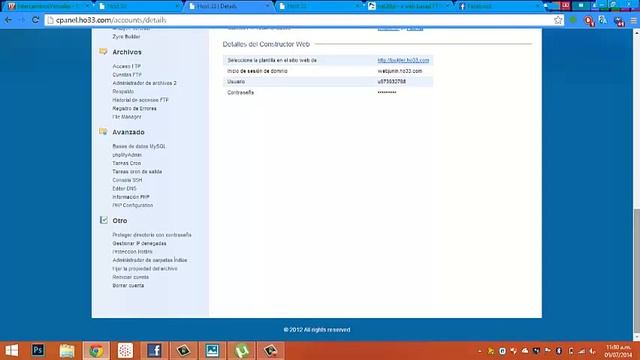Open Tareas Cron link

click(x=127, y=163)
